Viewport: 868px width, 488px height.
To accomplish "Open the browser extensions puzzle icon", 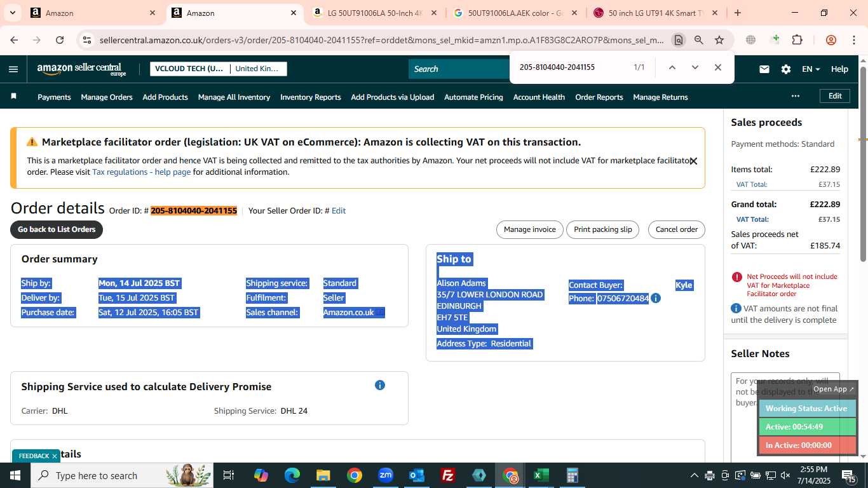I will (x=797, y=40).
